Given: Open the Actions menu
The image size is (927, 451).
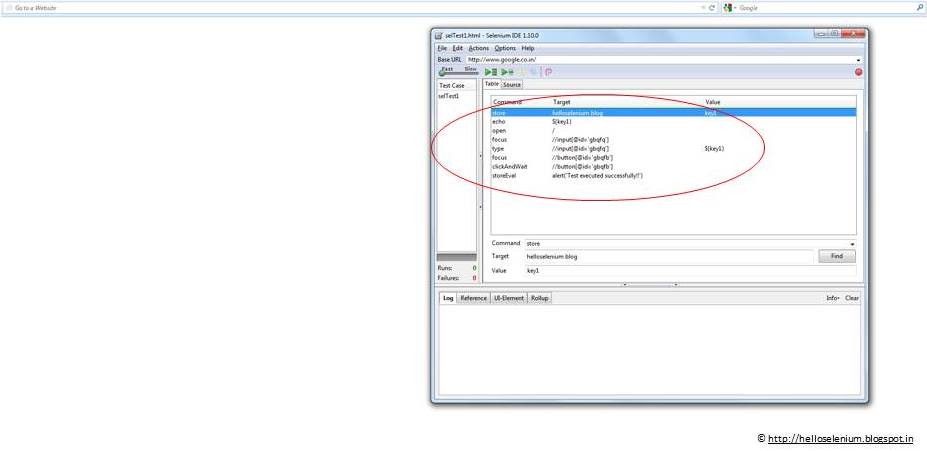Looking at the screenshot, I should pos(478,48).
